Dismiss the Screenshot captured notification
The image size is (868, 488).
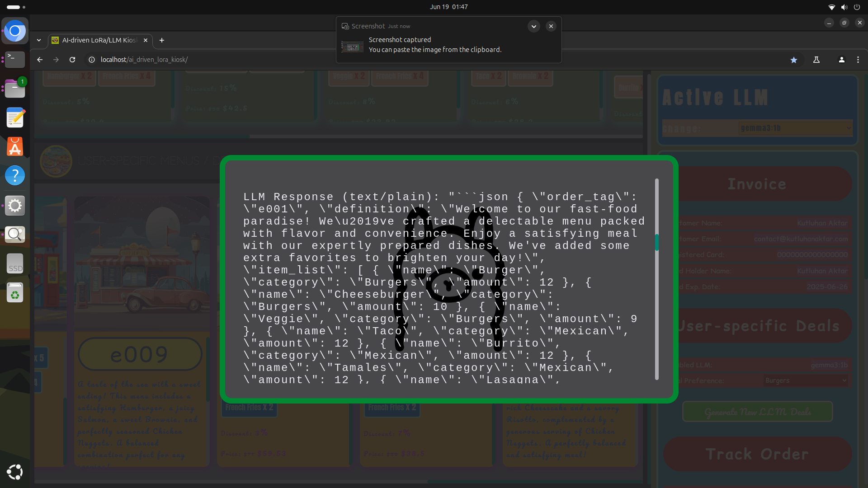(551, 26)
